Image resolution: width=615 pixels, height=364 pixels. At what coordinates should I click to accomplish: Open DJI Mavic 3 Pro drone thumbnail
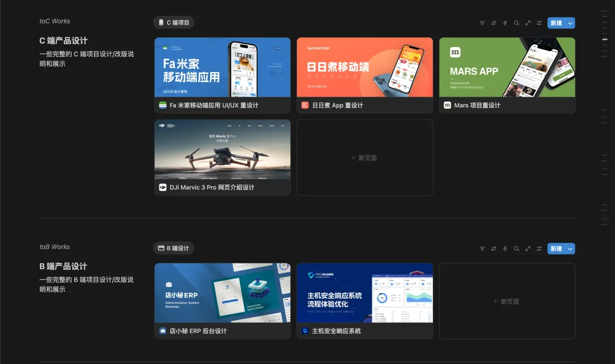point(223,149)
